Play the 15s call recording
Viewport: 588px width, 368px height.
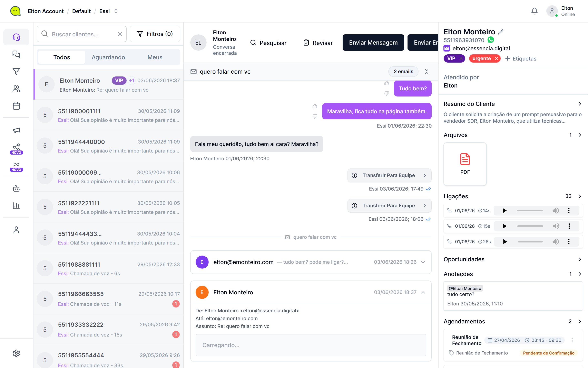pos(504,226)
